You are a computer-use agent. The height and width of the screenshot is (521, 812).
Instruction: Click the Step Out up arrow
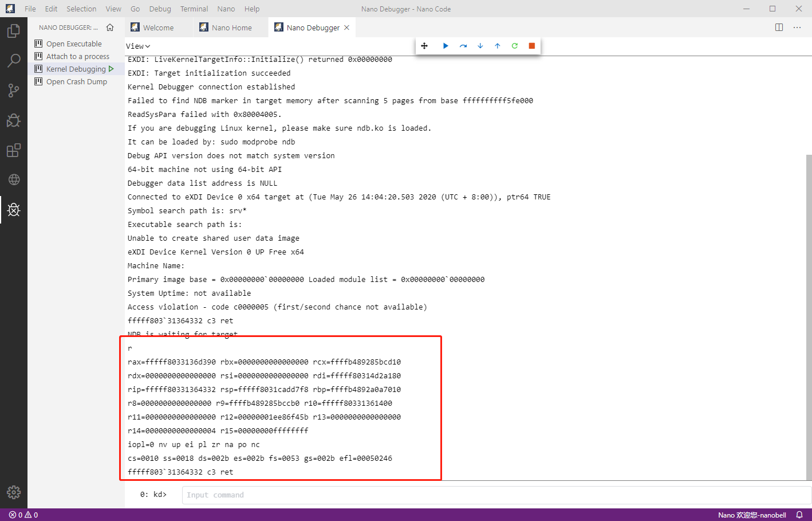(497, 46)
